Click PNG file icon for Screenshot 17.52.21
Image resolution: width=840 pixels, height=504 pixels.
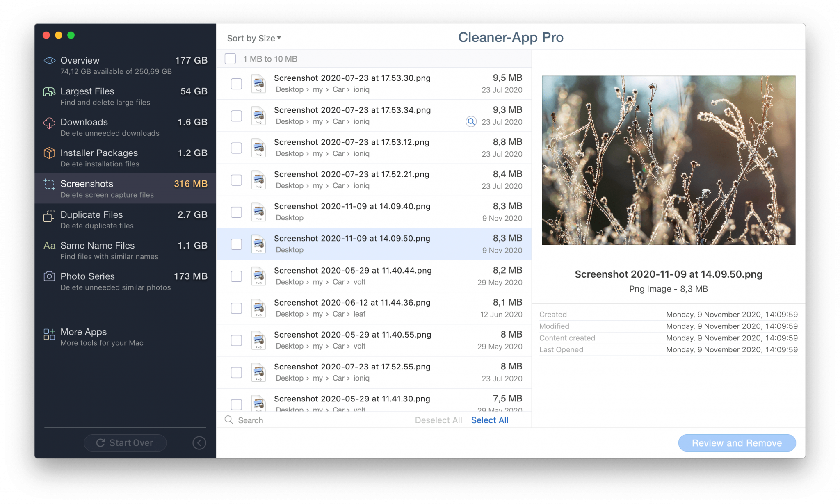click(x=258, y=180)
